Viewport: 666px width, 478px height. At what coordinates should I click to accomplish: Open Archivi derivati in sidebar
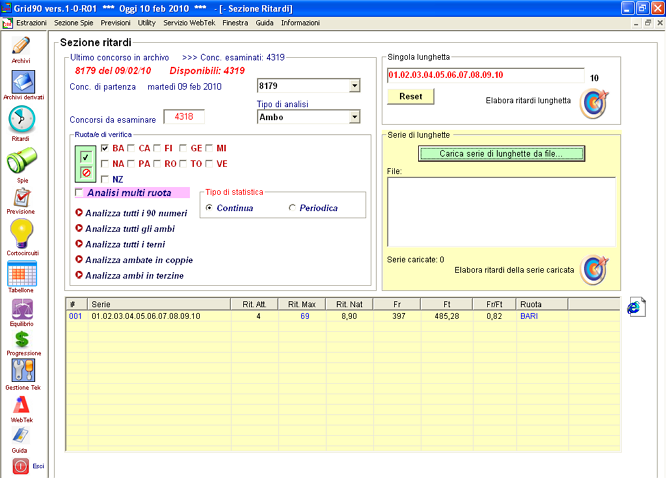tap(23, 82)
